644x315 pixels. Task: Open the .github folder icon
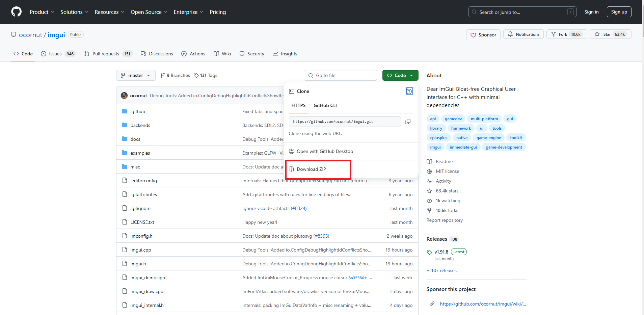[125, 111]
